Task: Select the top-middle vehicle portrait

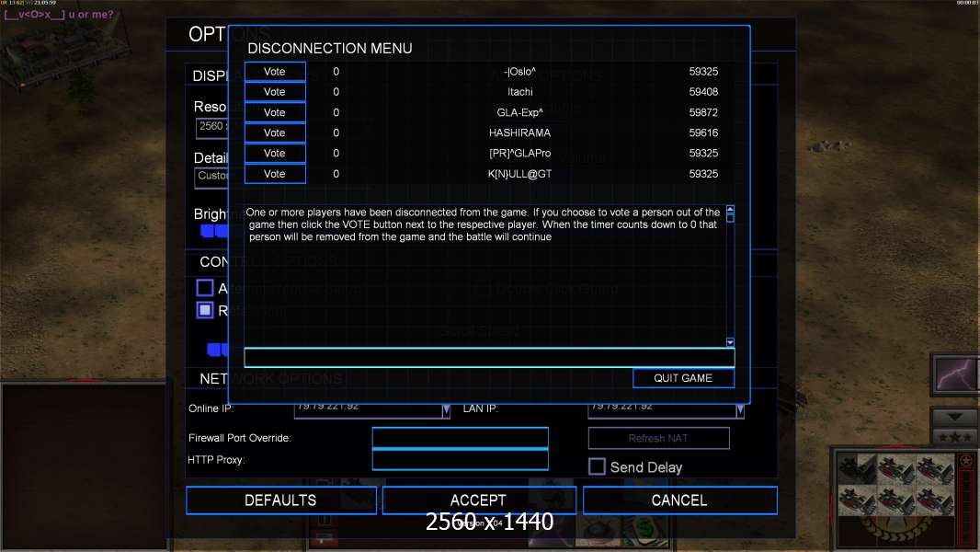Action: pyautogui.click(x=896, y=468)
